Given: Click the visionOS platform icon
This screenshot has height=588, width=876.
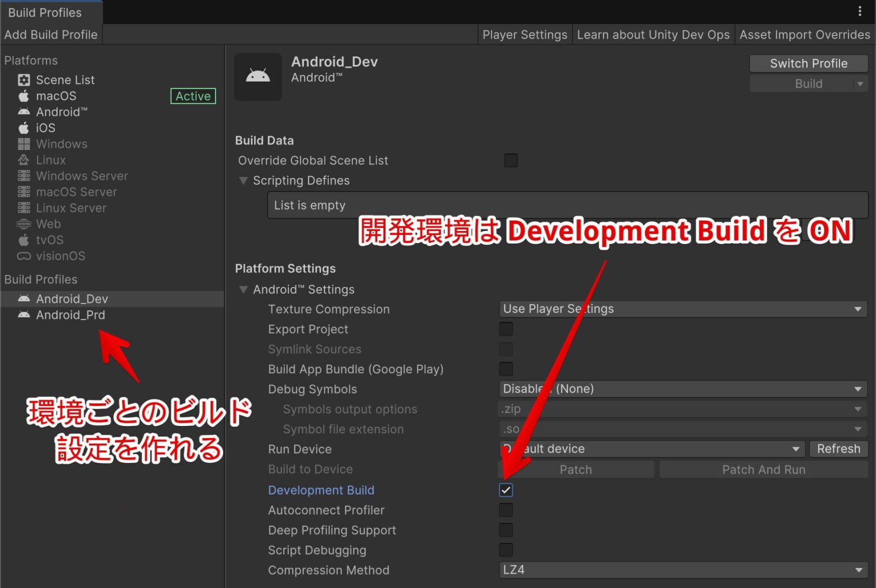Looking at the screenshot, I should pos(24,256).
